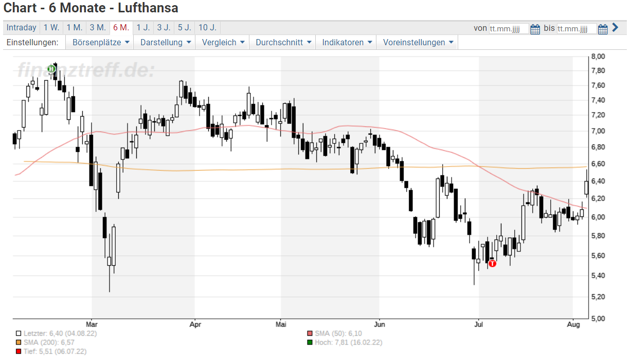Click the Mai label on the time axis
Screen dimensions: 632x364
(281, 324)
